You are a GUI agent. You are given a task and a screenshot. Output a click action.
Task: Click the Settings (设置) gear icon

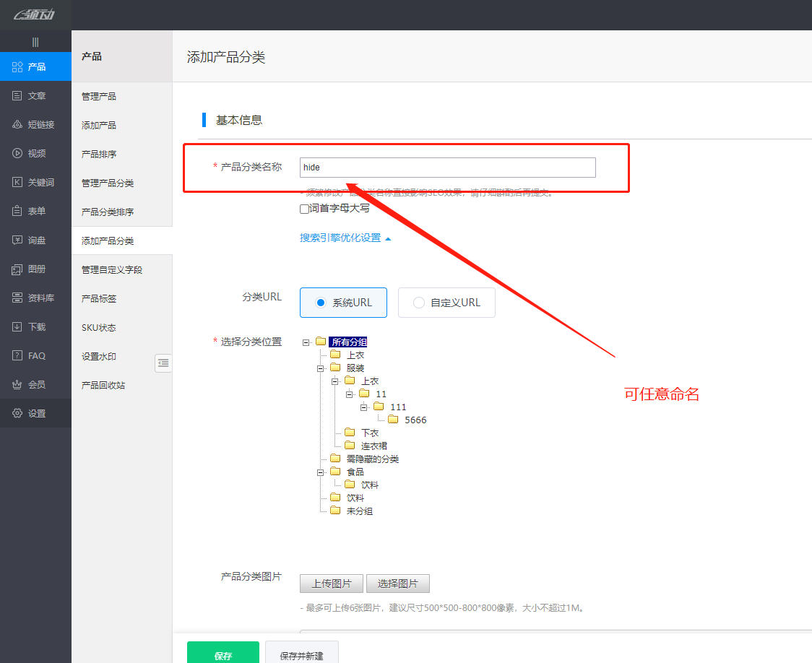click(18, 413)
